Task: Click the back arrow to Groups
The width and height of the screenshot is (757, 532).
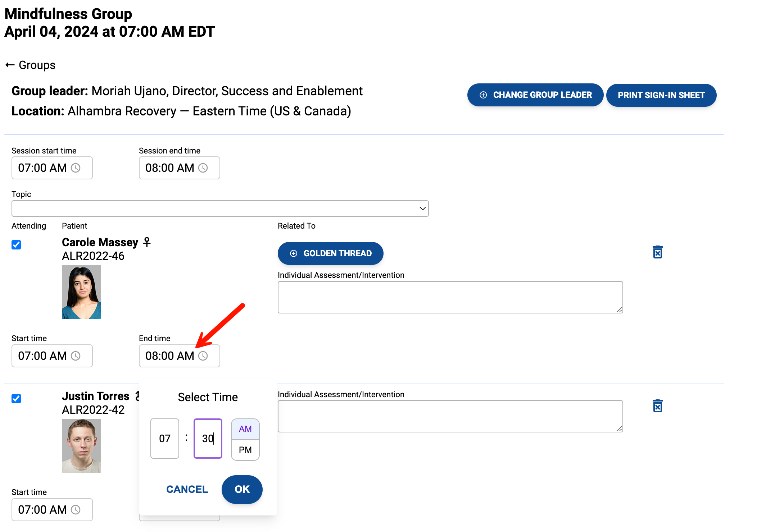Action: click(x=10, y=65)
